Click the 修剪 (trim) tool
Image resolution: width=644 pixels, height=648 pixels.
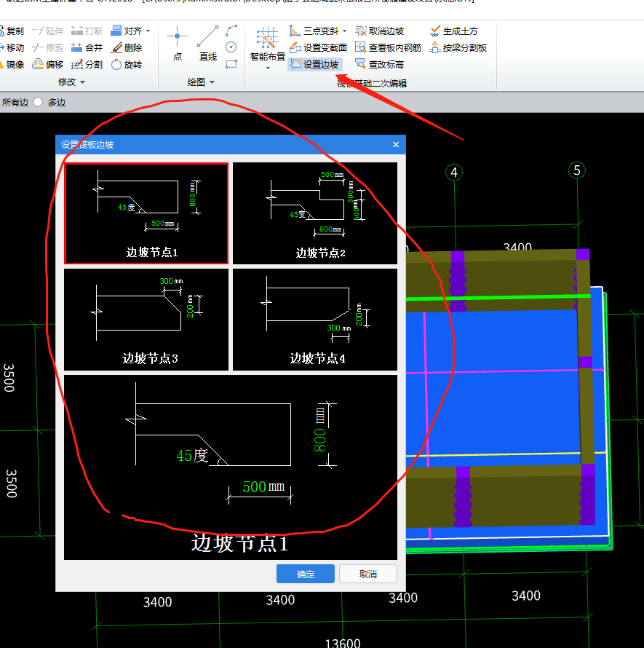tap(47, 48)
